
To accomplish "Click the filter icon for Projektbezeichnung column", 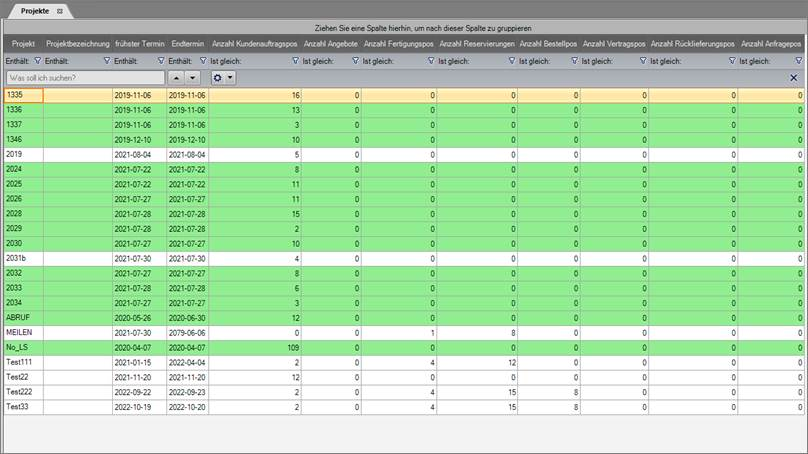I will [107, 61].
